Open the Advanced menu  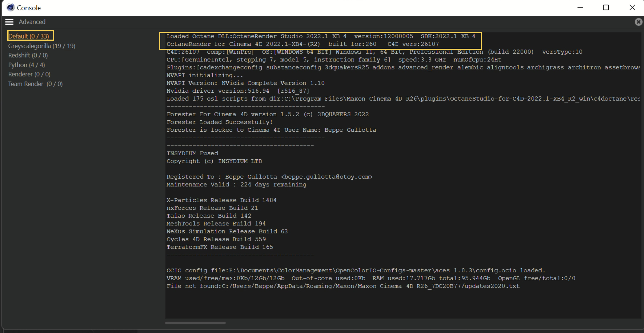click(32, 22)
